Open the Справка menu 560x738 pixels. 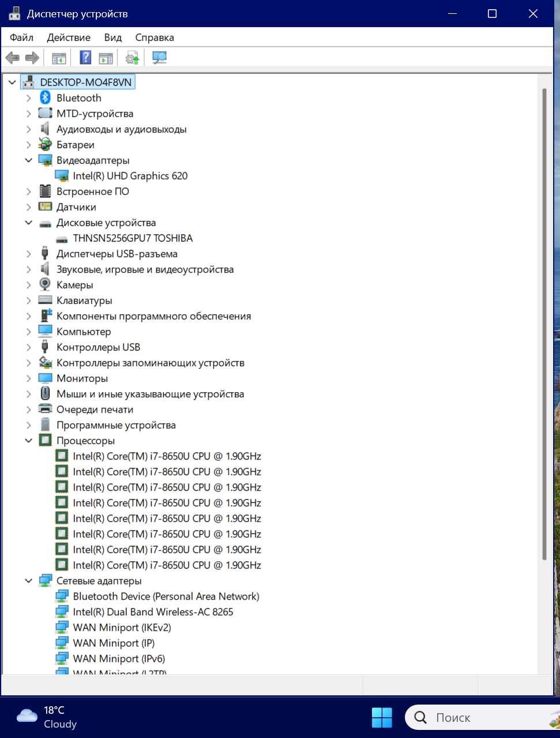coord(155,37)
